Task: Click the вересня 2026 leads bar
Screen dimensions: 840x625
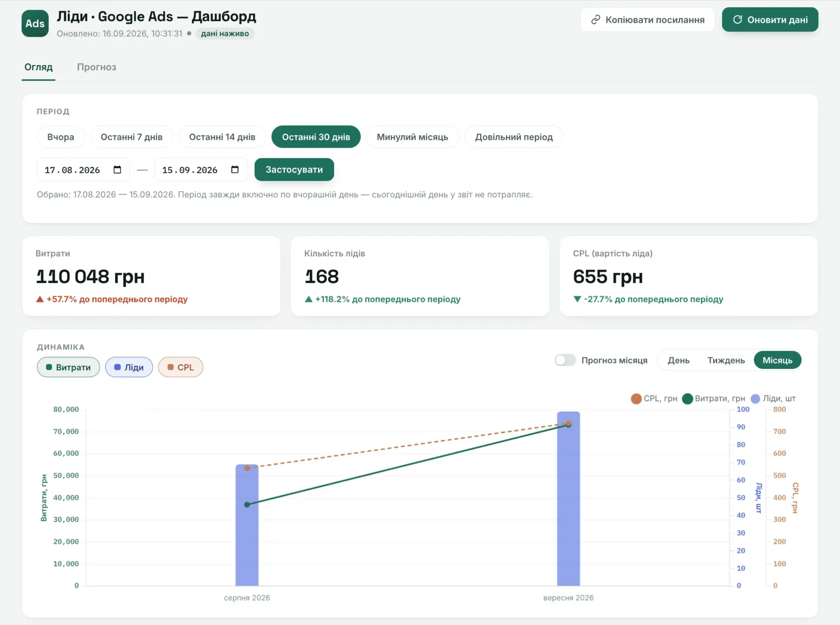Action: coord(568,499)
